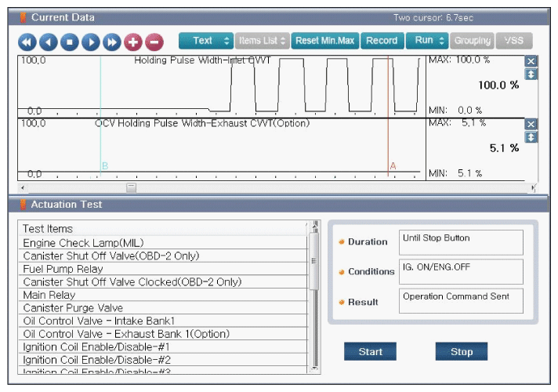Viewport: 558px width, 392px height.
Task: Click the Stop actuation test button
Action: point(462,351)
